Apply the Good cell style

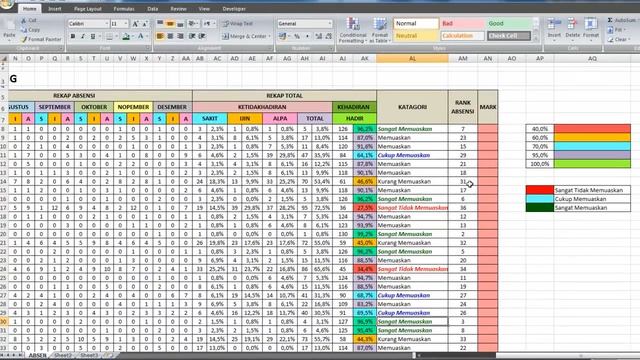pyautogui.click(x=509, y=23)
